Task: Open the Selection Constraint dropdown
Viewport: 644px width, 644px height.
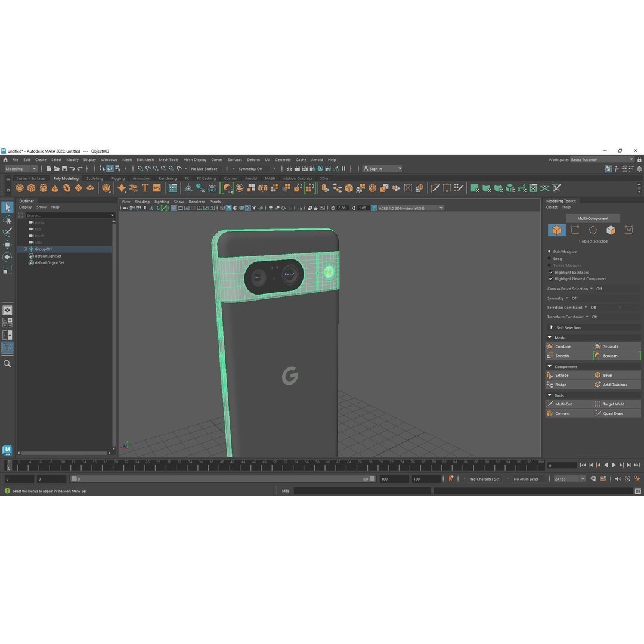Action: click(586, 308)
